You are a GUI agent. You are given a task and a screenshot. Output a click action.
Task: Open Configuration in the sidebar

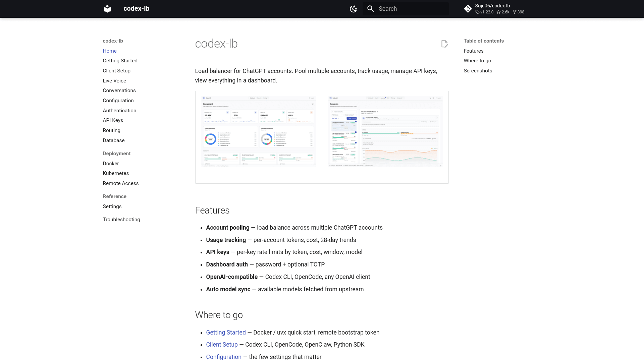118,101
